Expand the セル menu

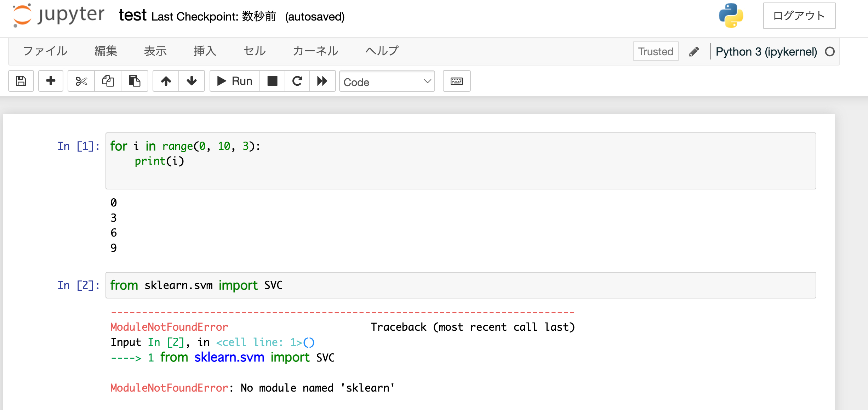point(255,51)
